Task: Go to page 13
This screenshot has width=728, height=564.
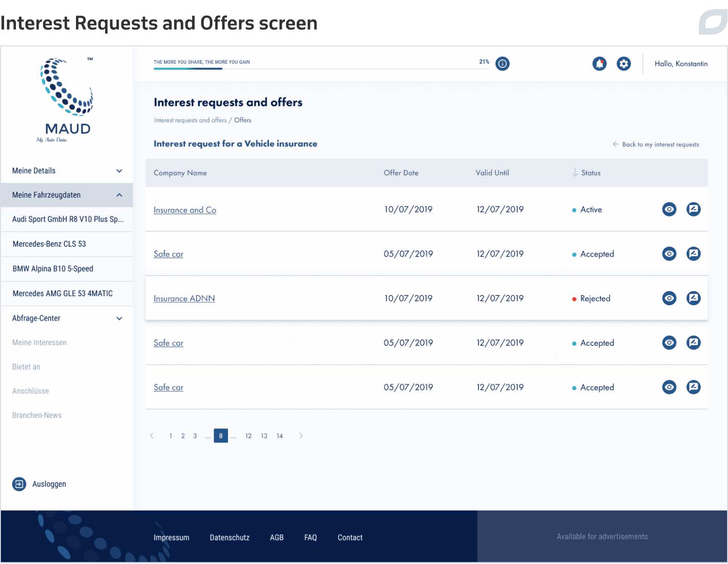Action: (x=264, y=436)
